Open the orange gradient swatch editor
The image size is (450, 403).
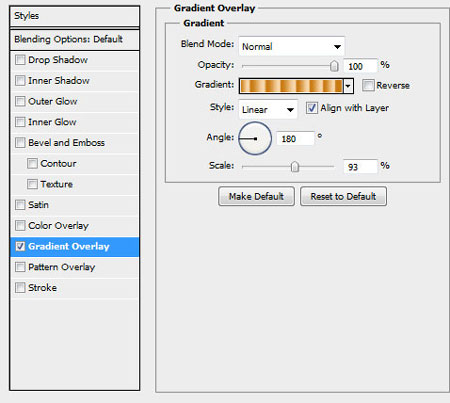click(291, 86)
